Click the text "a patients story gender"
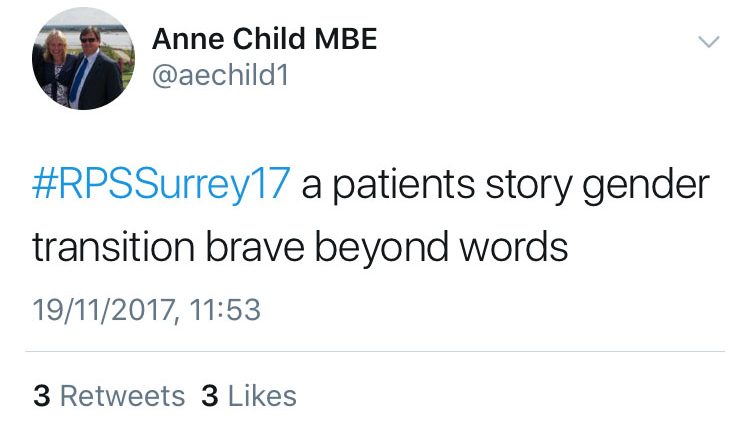 (x=506, y=185)
